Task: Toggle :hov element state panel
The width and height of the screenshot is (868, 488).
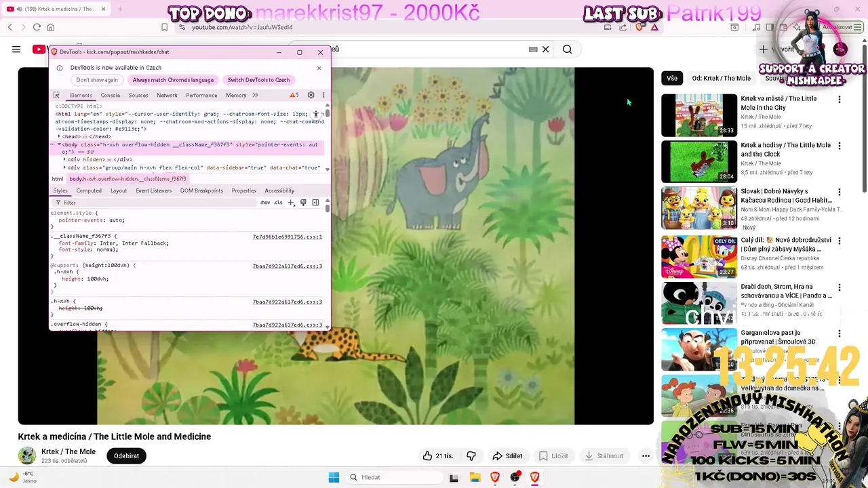Action: pos(264,203)
